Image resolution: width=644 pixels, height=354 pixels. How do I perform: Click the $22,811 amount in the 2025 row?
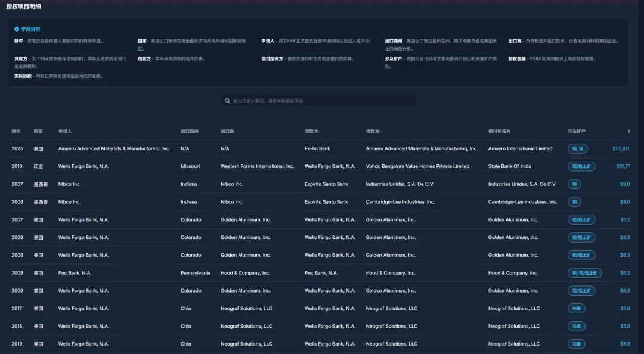tap(621, 148)
